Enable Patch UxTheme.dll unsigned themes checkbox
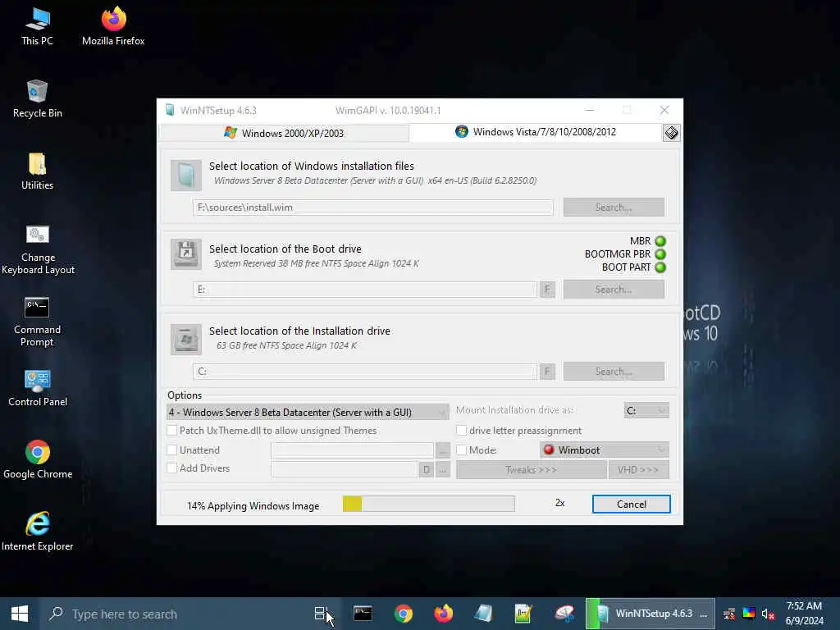Screen dimensions: 840x630 tap(172, 430)
